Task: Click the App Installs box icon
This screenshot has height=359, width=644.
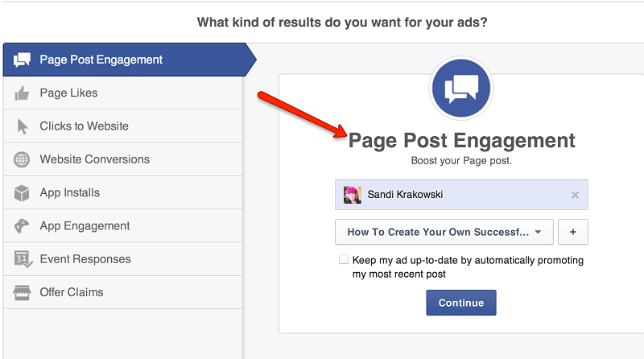Action: [x=22, y=193]
